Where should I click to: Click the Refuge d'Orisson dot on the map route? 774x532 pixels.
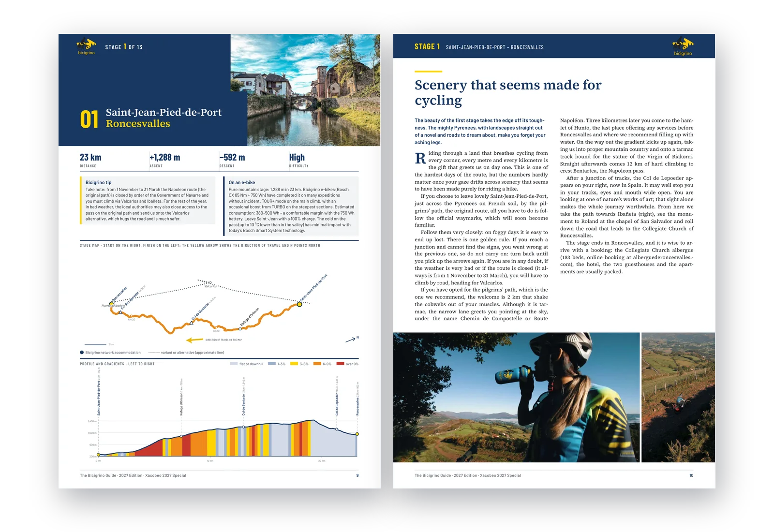click(x=240, y=329)
